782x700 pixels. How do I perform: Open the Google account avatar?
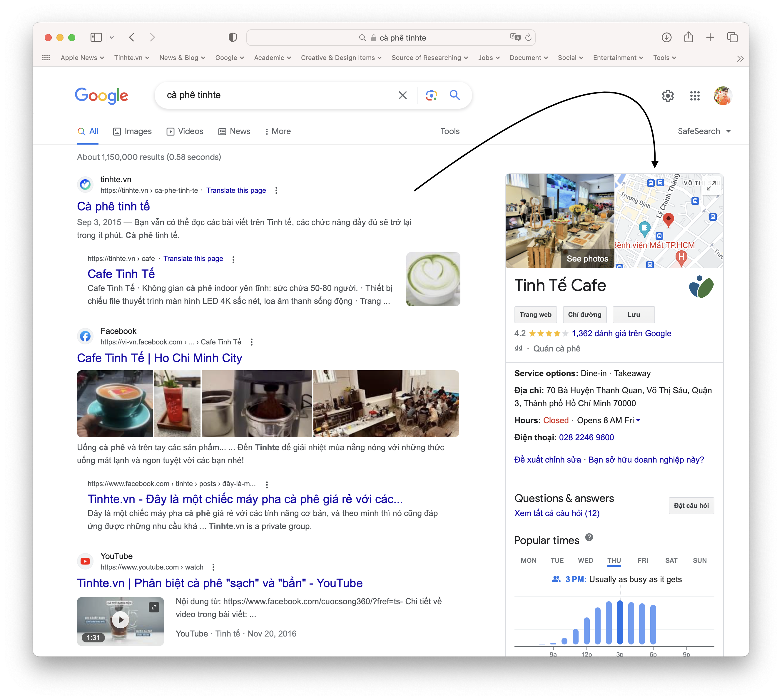point(723,96)
